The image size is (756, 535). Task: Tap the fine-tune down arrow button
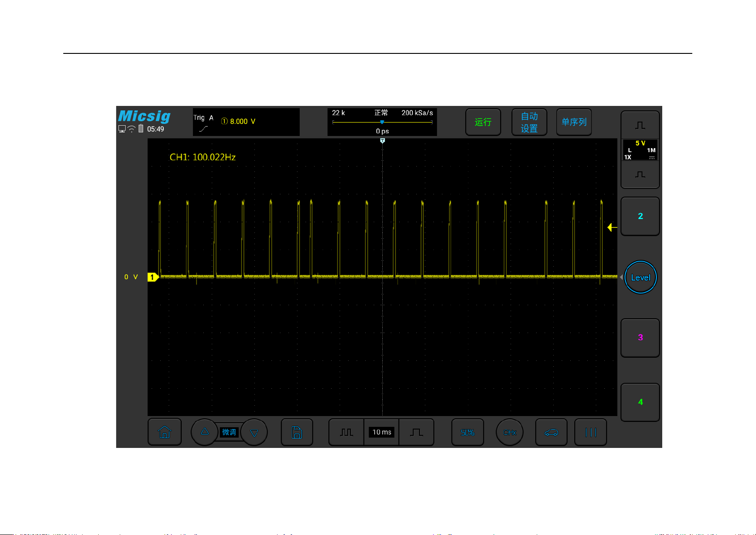254,432
